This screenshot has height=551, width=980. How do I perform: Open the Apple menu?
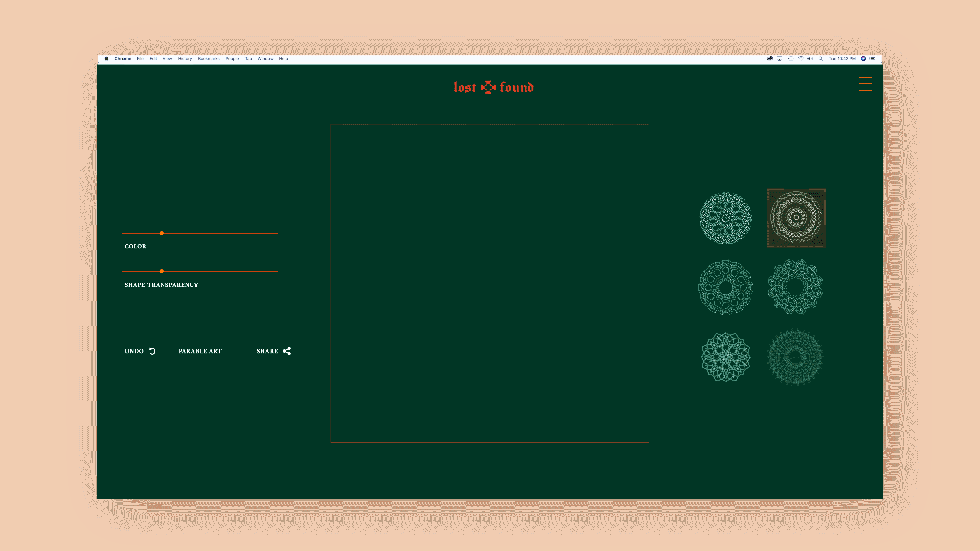coord(106,59)
